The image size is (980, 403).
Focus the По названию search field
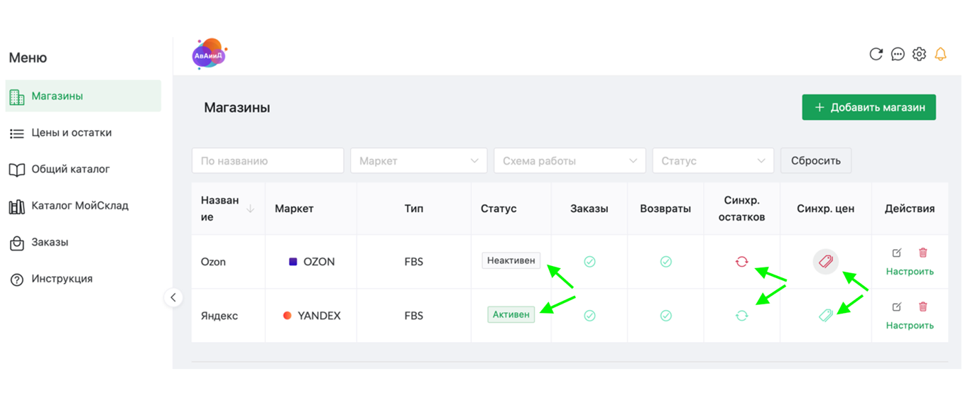(x=267, y=161)
